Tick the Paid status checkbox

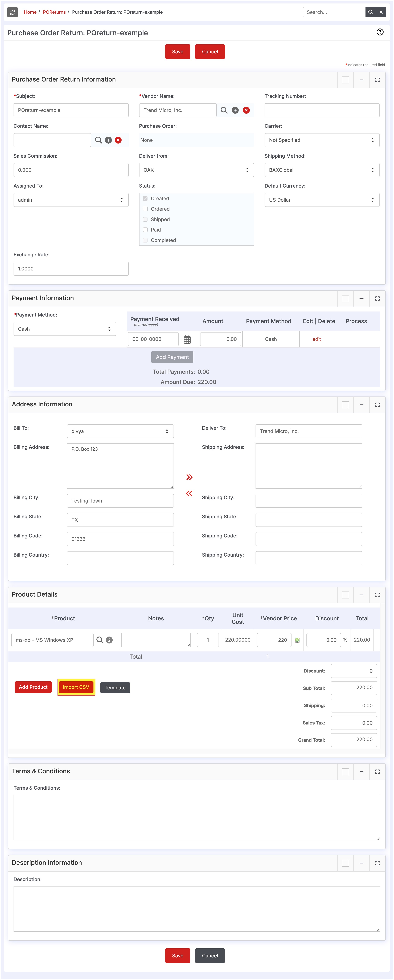pyautogui.click(x=145, y=230)
